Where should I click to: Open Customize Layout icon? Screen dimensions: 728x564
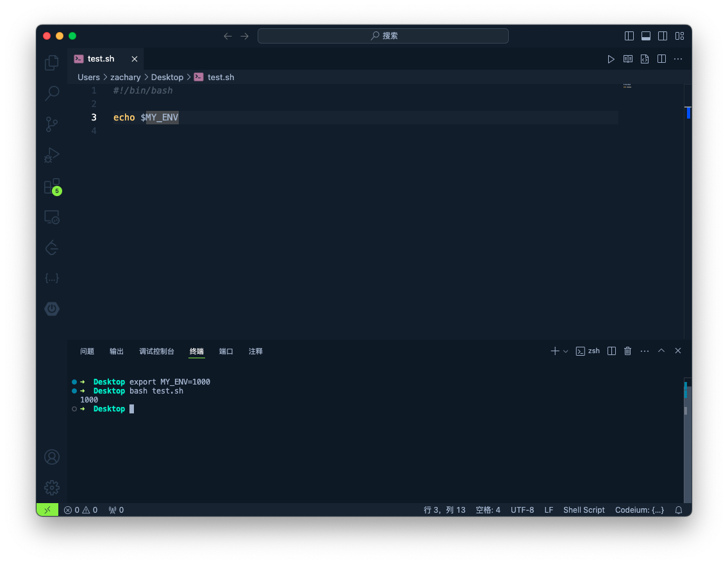680,36
